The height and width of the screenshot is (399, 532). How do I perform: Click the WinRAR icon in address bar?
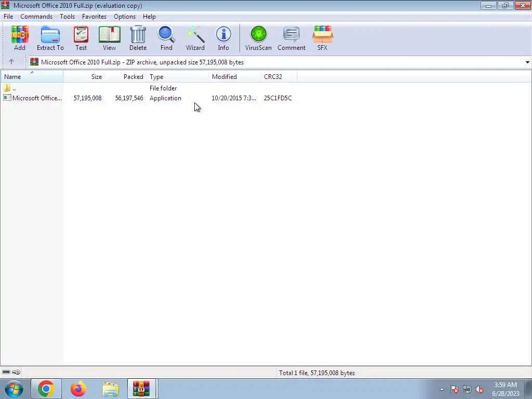click(34, 62)
